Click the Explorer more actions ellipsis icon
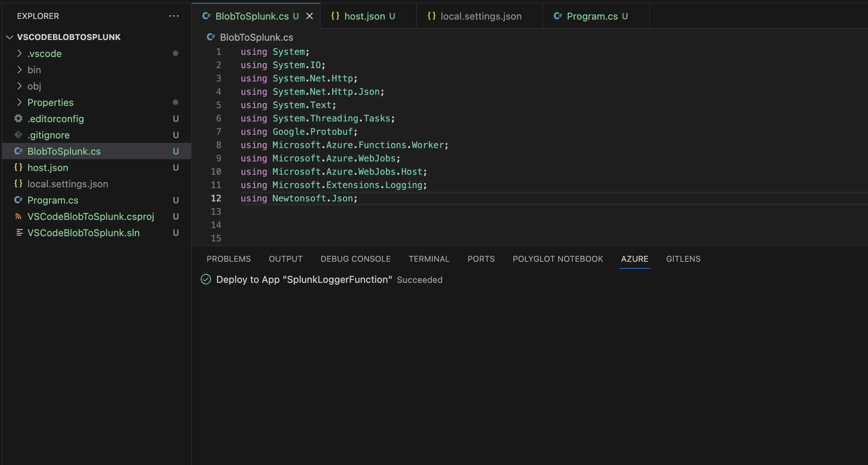This screenshot has width=868, height=465. pos(174,16)
